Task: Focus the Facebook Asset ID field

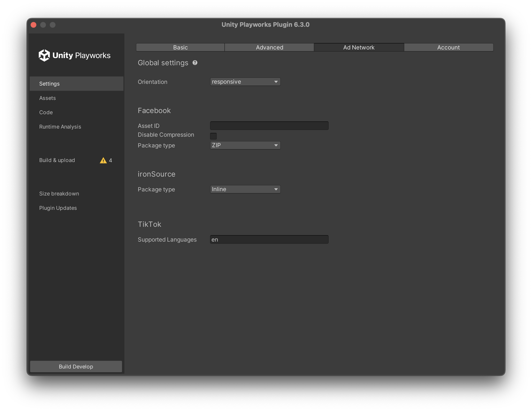Action: pos(269,126)
